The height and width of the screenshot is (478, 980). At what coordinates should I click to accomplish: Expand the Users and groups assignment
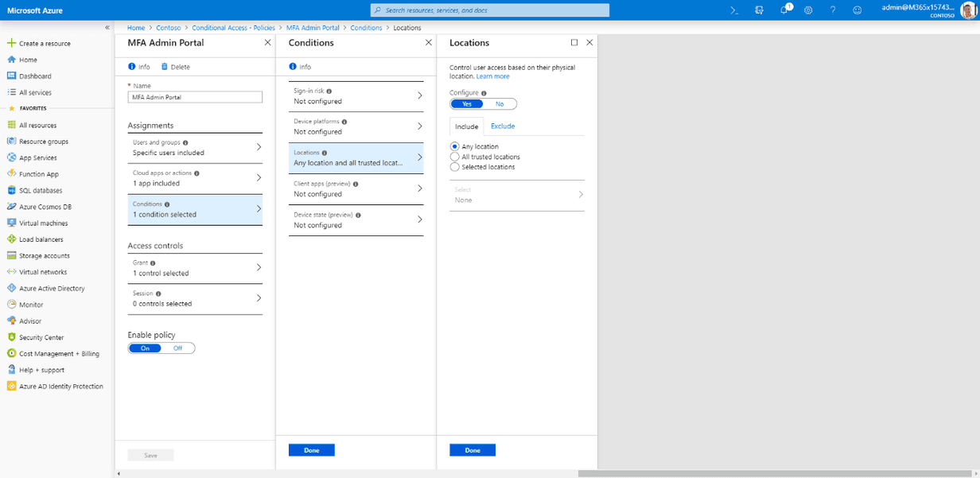(195, 147)
